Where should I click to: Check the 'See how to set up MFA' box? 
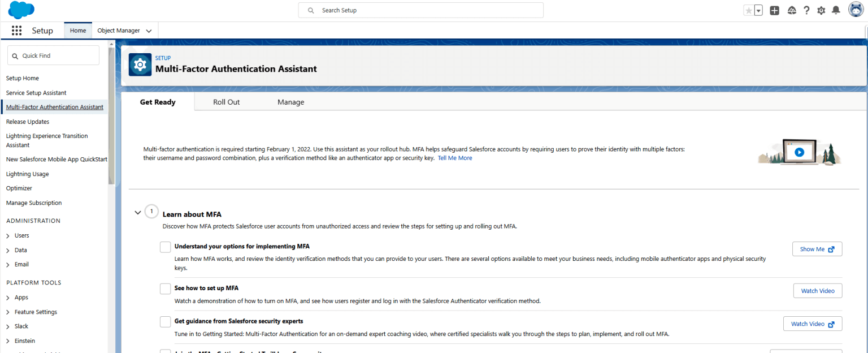[x=165, y=289]
